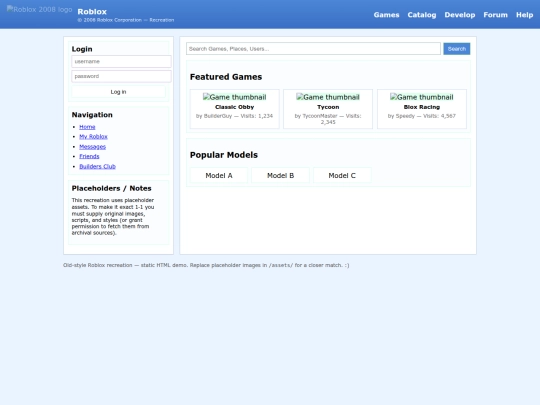Open the Catalog menu item

(x=422, y=15)
